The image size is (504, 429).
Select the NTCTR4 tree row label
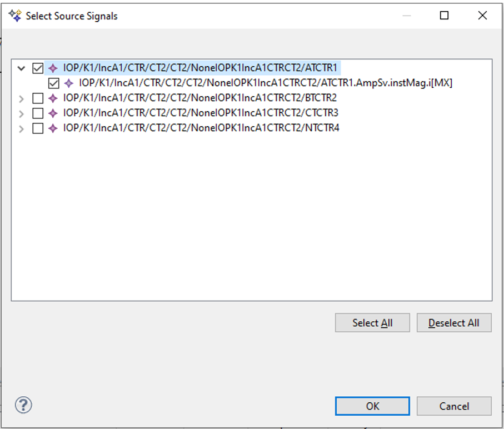pyautogui.click(x=201, y=128)
